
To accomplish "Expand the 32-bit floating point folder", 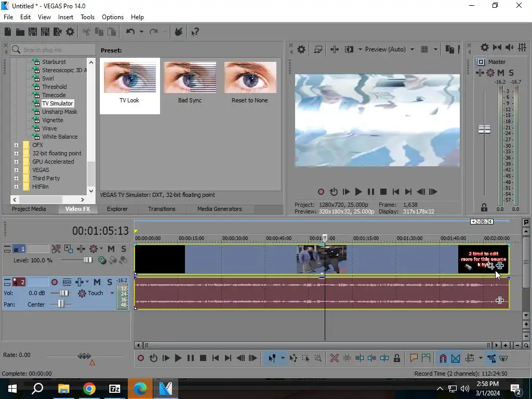I will click(16, 153).
